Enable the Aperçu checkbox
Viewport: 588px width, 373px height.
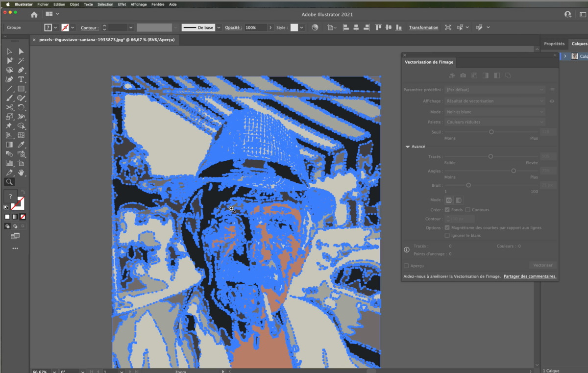[406, 266]
